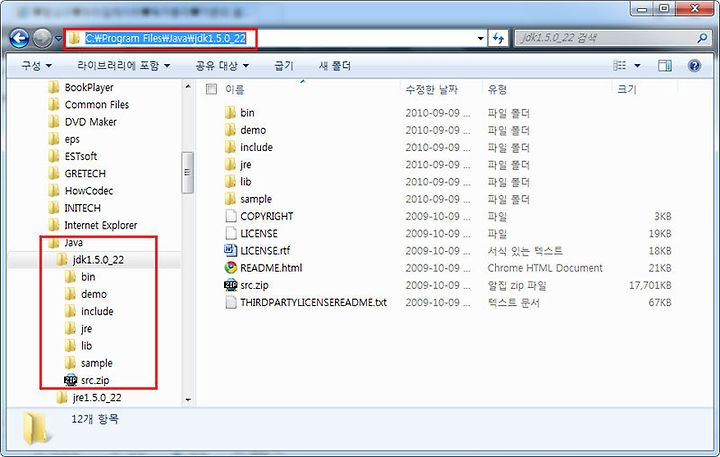Click the change view icon
This screenshot has height=457, width=720.
pyautogui.click(x=619, y=66)
